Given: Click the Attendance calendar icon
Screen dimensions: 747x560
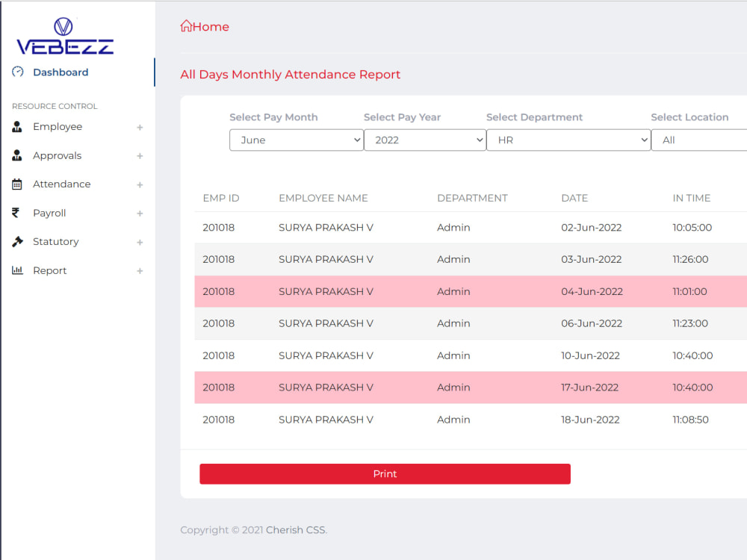Looking at the screenshot, I should point(17,184).
